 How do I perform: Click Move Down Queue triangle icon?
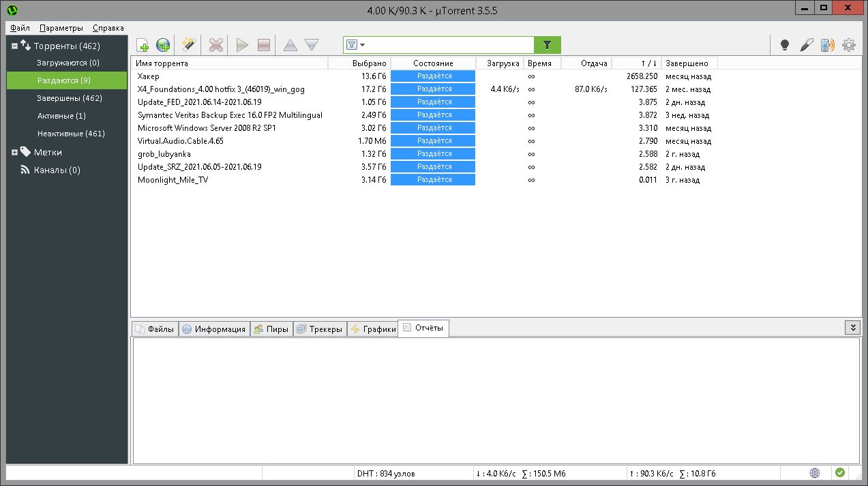click(x=312, y=45)
